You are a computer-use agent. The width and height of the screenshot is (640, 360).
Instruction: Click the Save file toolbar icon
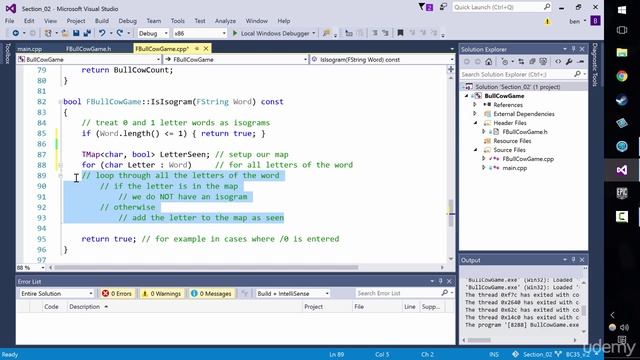[x=76, y=33]
